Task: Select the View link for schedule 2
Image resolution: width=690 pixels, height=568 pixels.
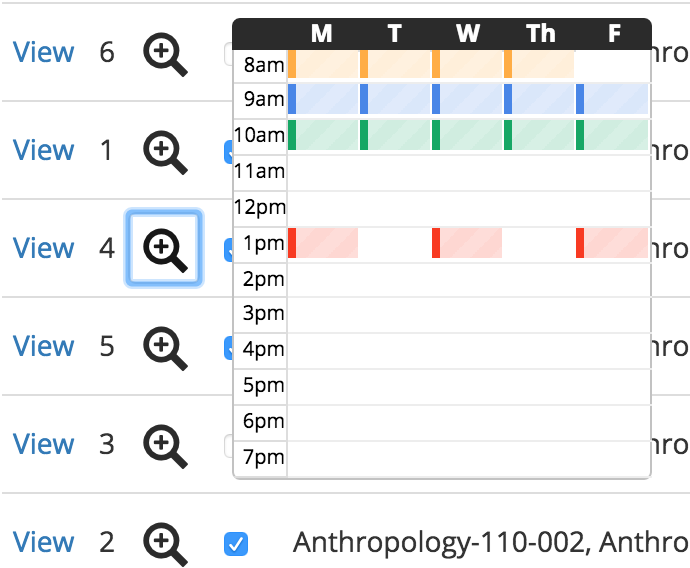Action: pyautogui.click(x=43, y=543)
